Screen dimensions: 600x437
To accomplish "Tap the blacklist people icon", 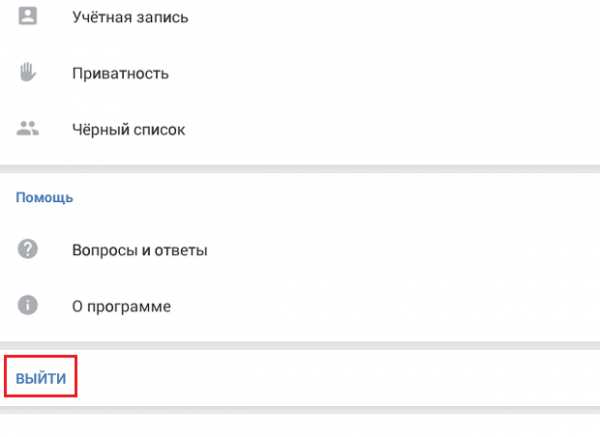I will [28, 128].
